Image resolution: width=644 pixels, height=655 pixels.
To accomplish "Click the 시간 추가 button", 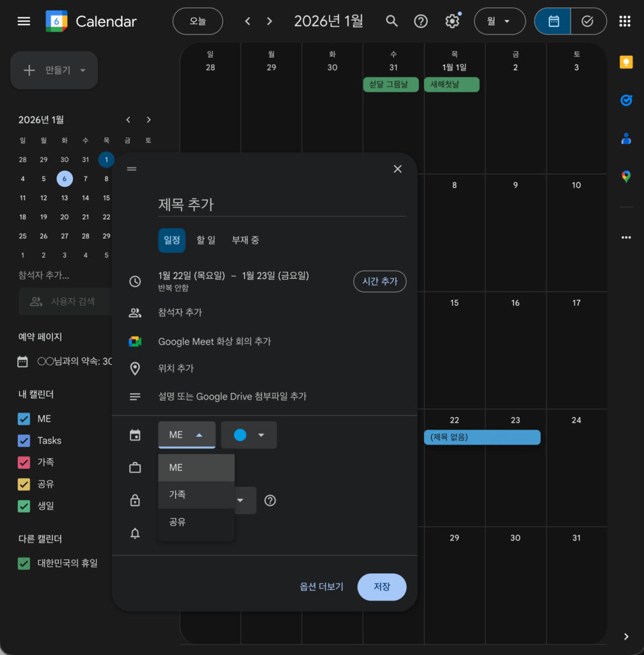I will (379, 281).
